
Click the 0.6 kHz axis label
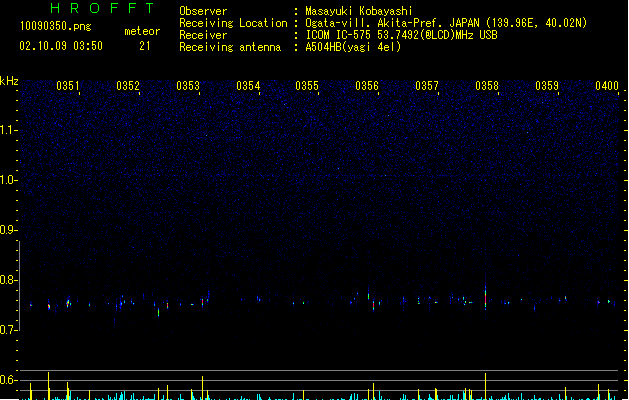point(9,380)
